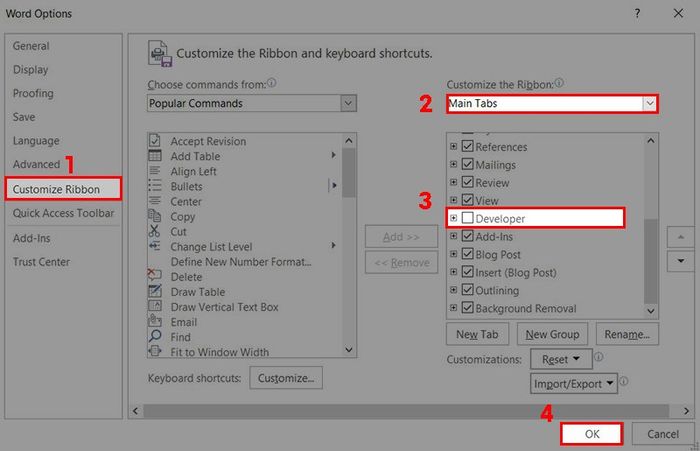Open the Quick Access Toolbar category
Screen dimensions: 700x451
click(x=63, y=213)
